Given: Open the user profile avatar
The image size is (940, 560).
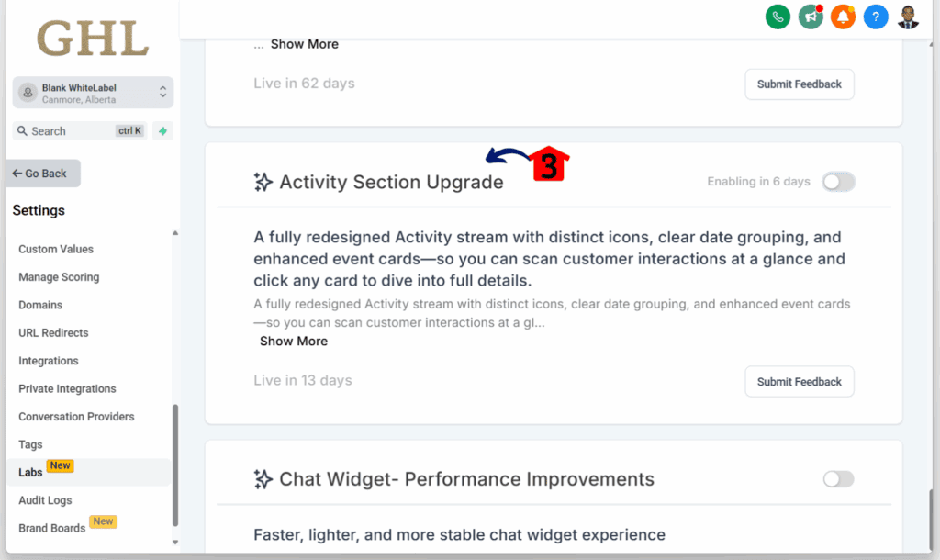Looking at the screenshot, I should (x=908, y=17).
